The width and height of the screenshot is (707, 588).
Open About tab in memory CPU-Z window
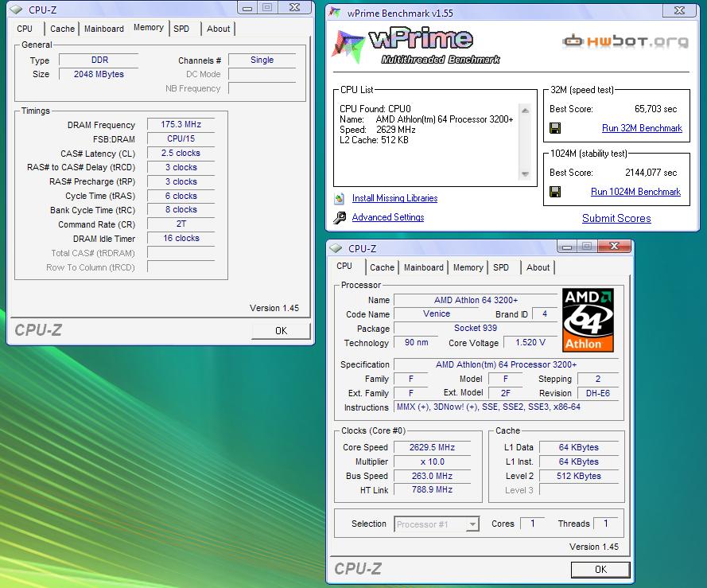[218, 29]
